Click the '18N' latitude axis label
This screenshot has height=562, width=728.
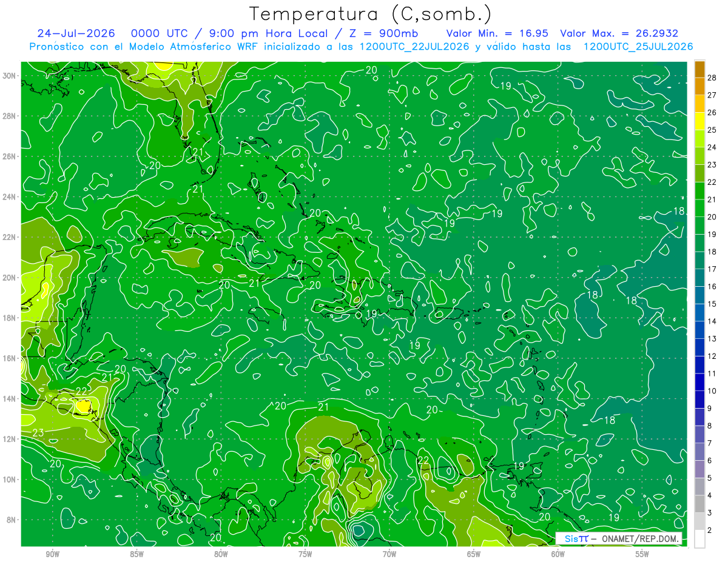[10, 318]
